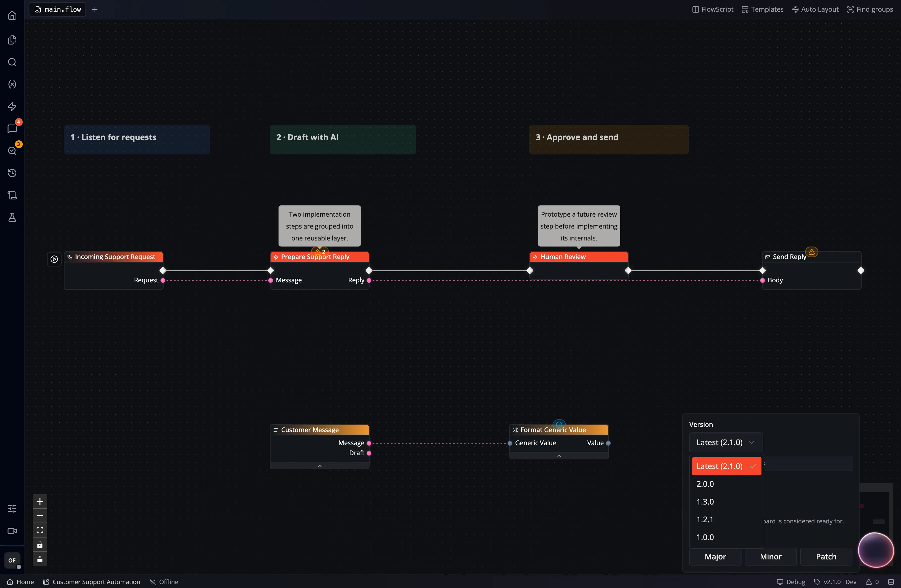This screenshot has height=588, width=901.
Task: Toggle the Offline connection status
Action: (164, 582)
